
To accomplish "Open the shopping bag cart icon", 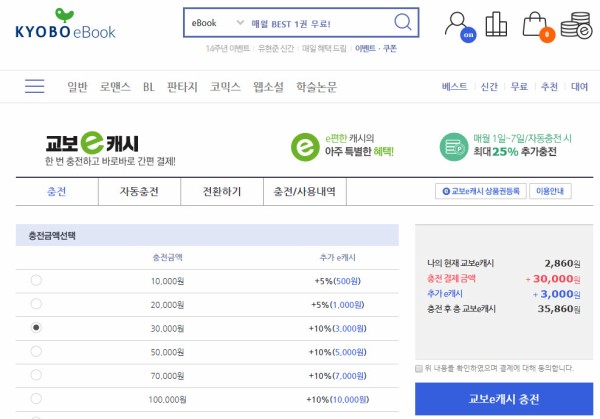I will pos(538,27).
